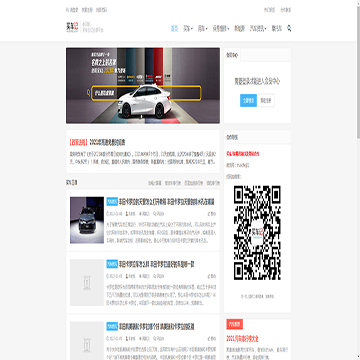Click the like icon at the right of the second article
This screenshot has width=360, height=360.
pyautogui.click(x=210, y=276)
